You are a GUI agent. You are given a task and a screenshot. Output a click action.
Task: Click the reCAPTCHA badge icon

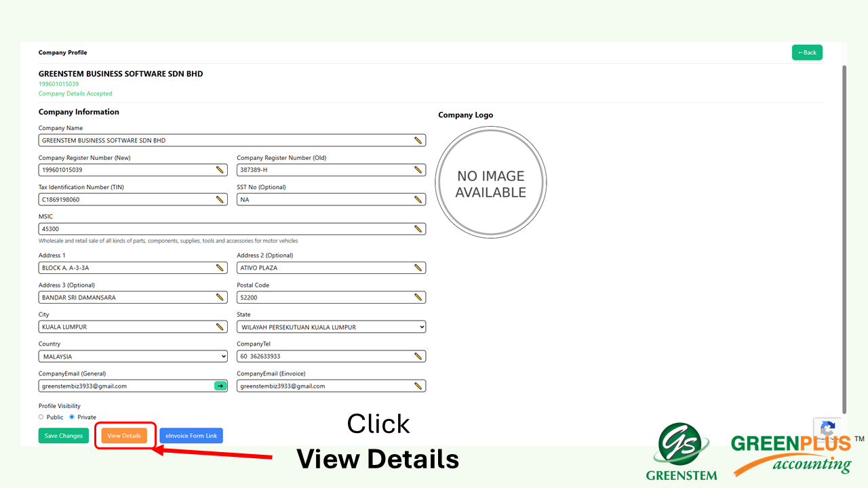[828, 430]
